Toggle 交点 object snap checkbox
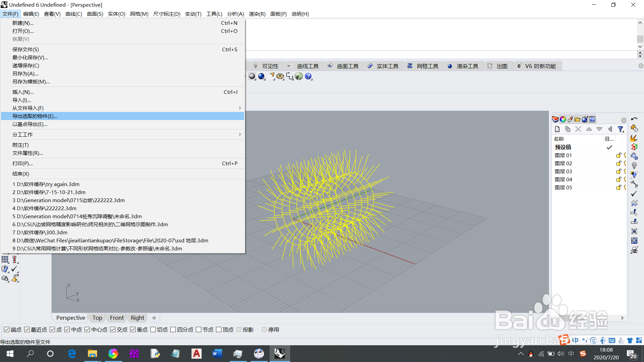Viewport: 644px width, 362px height. click(113, 330)
